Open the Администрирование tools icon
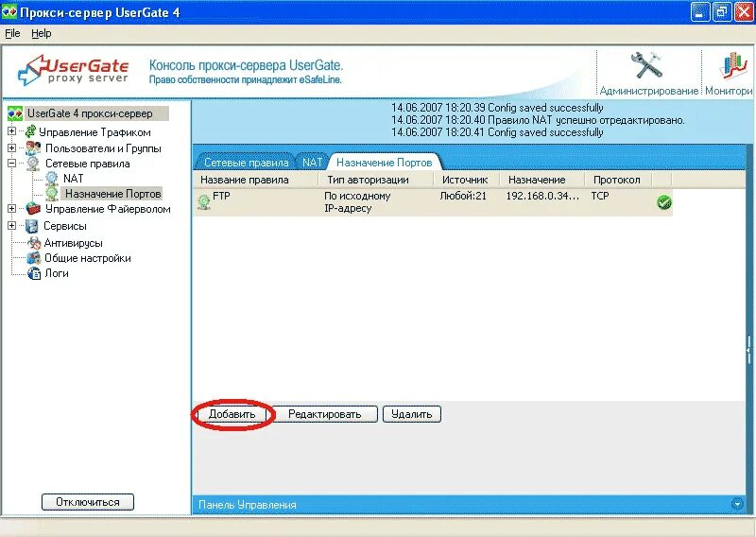Viewport: 756px width, 537px height. 646,65
